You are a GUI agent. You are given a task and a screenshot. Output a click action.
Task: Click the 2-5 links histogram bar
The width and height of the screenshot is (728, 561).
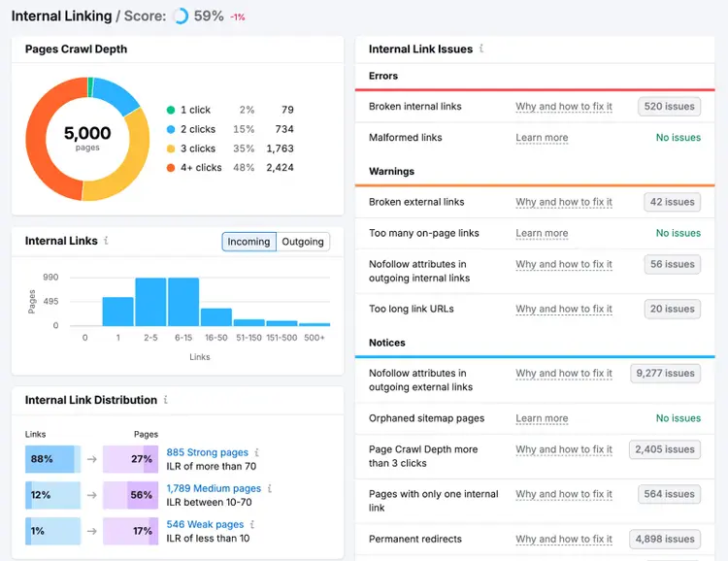tap(150, 302)
